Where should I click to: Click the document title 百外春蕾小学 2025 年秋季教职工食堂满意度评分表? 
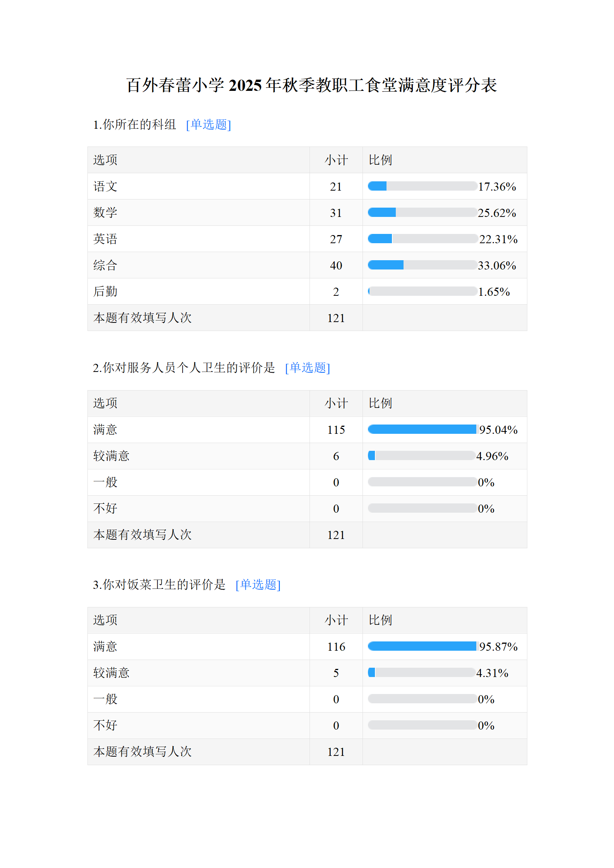click(311, 85)
